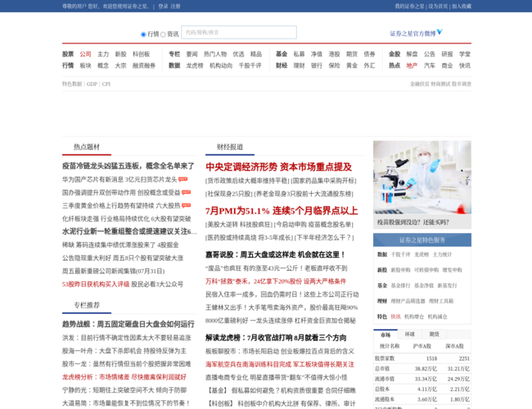Select the 行情 radio button

pos(143,34)
